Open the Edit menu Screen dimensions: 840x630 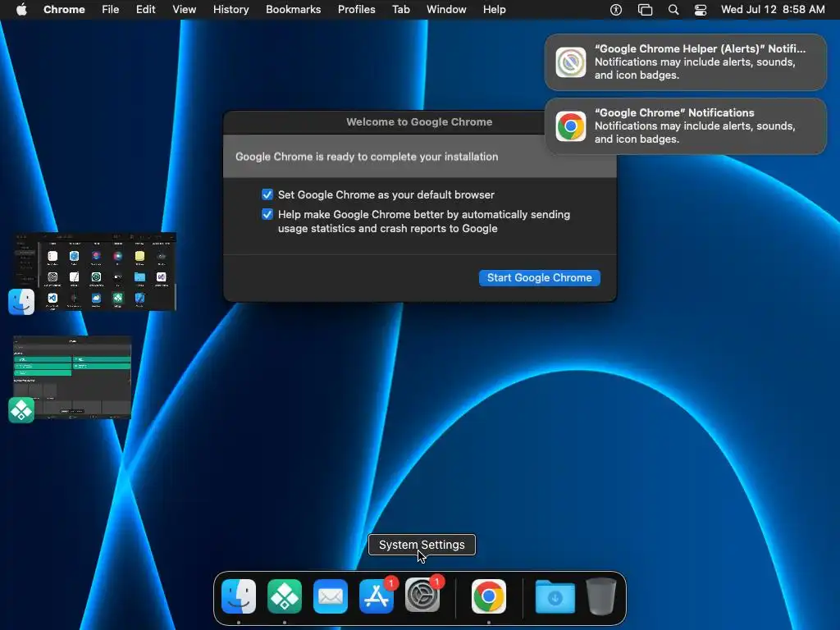145,10
